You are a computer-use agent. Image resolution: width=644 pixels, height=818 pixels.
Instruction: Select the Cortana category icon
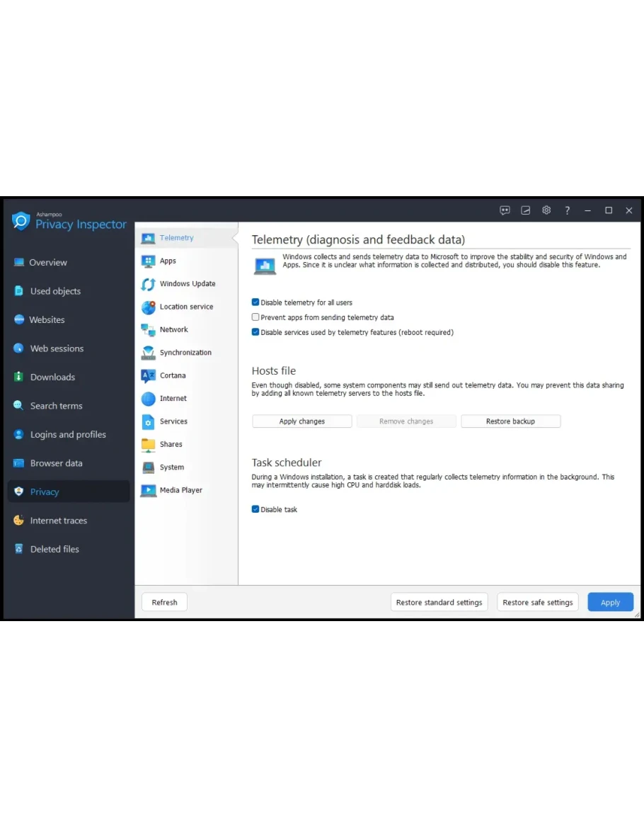point(148,376)
